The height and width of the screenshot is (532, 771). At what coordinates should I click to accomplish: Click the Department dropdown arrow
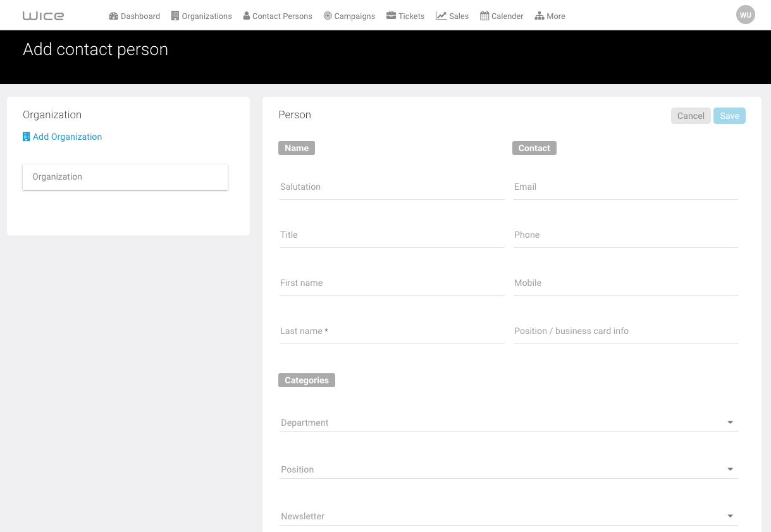[x=731, y=423]
